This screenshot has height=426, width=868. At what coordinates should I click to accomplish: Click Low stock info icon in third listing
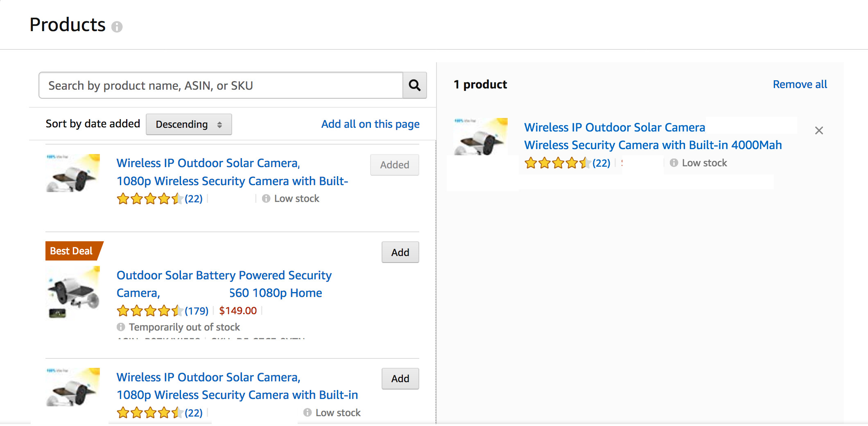(x=307, y=412)
